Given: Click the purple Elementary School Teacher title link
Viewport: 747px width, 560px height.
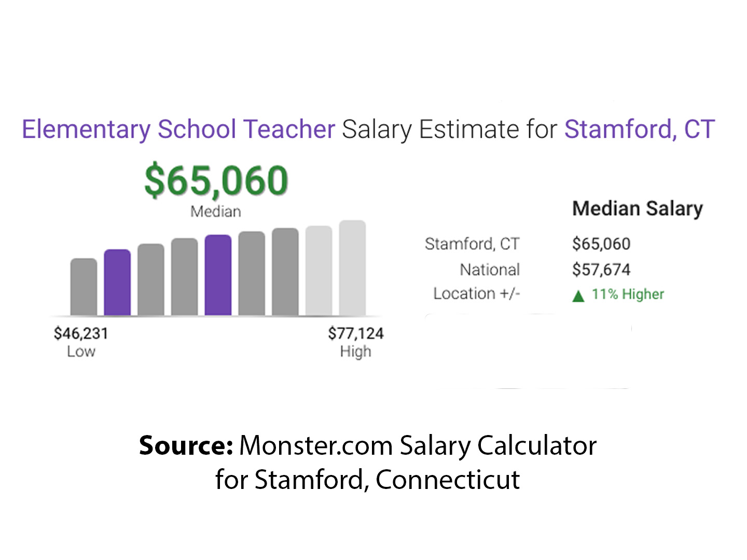Looking at the screenshot, I should 178,129.
